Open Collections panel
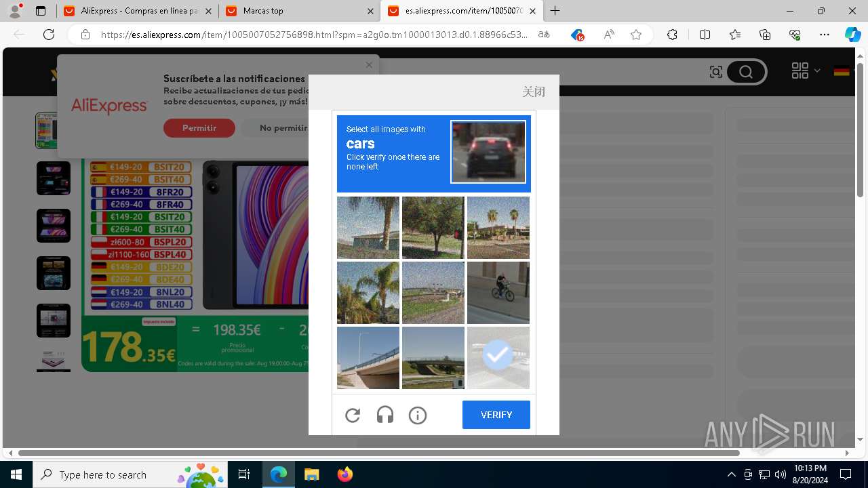 [765, 35]
